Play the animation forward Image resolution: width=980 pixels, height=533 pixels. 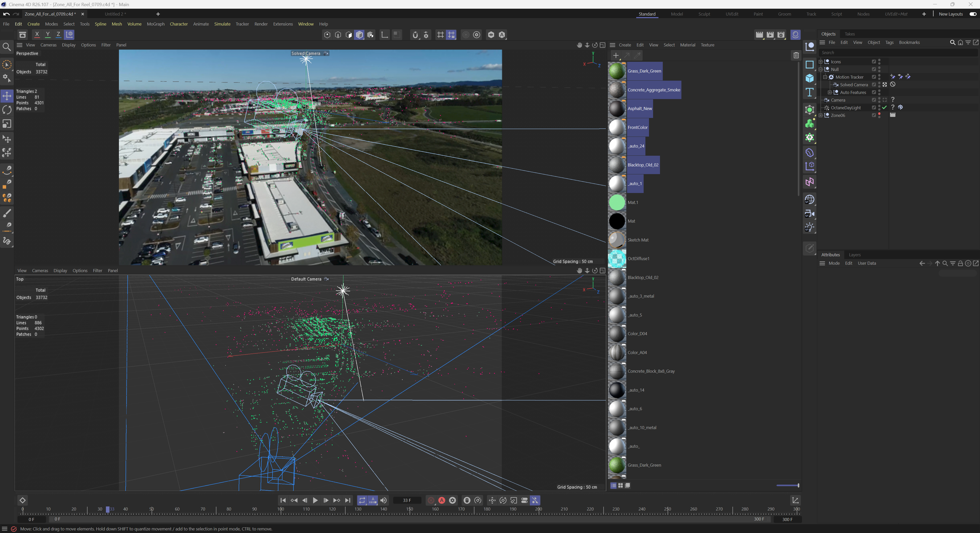point(315,500)
